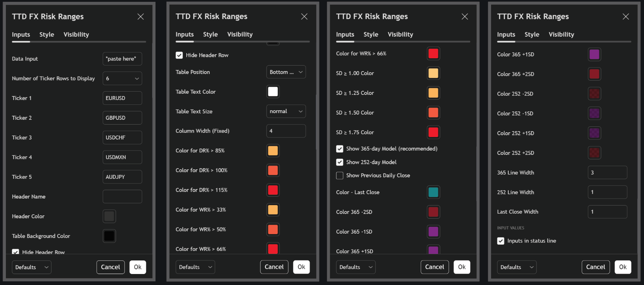Open Table Text Color white swatch
The width and height of the screenshot is (644, 285).
coord(273,92)
